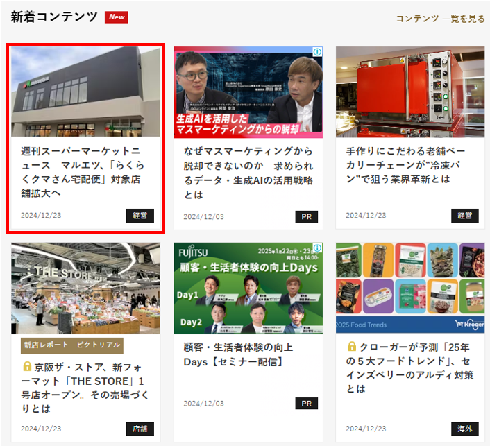Click the ad info icon on generative AI banner
Screen dimensions: 490x448
317,52
